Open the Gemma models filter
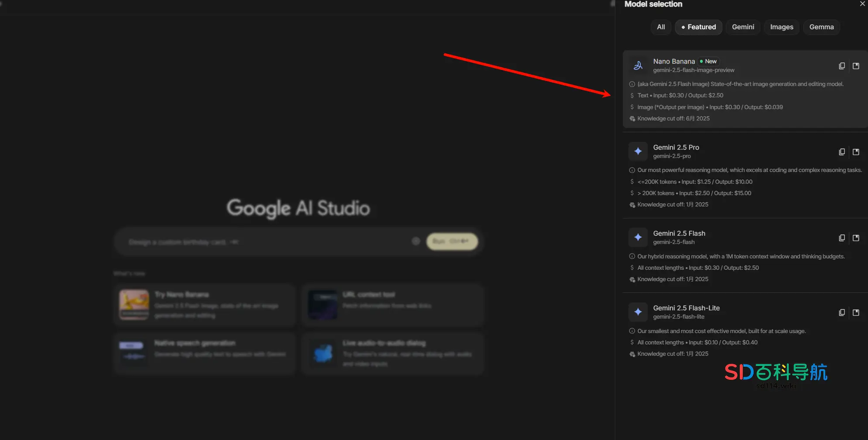The image size is (868, 440). [821, 27]
